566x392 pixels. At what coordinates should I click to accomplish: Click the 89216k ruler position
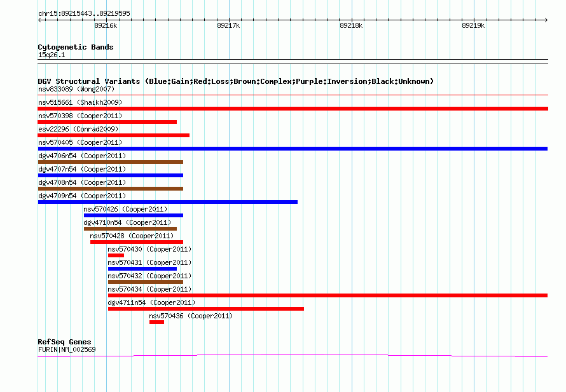(x=106, y=25)
